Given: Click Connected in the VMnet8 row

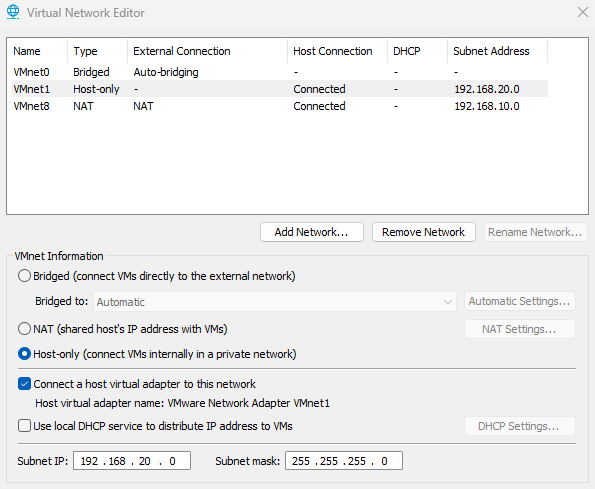Looking at the screenshot, I should pyautogui.click(x=319, y=106).
